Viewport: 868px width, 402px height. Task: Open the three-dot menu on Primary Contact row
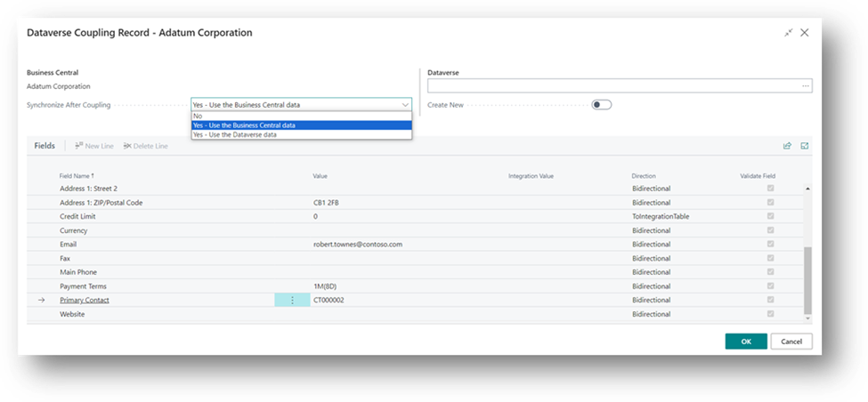pos(292,301)
